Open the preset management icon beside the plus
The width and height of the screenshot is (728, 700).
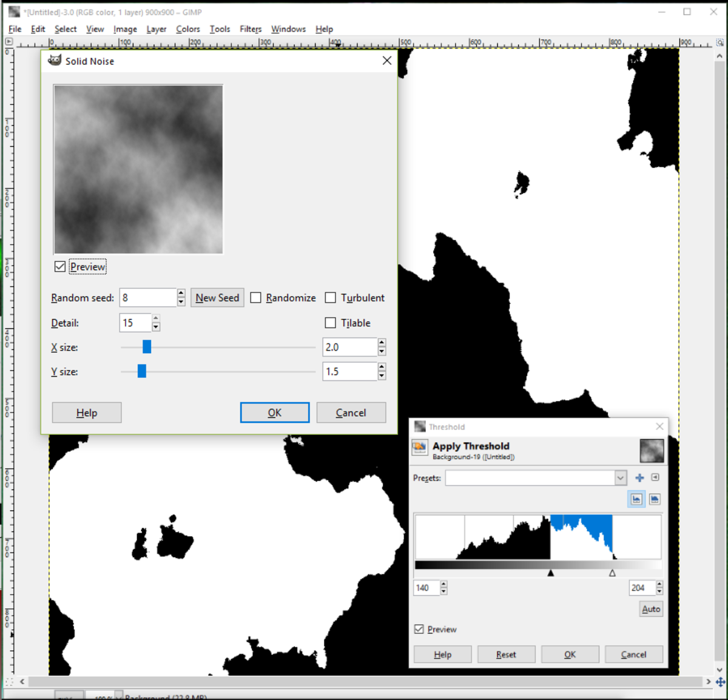pos(656,477)
